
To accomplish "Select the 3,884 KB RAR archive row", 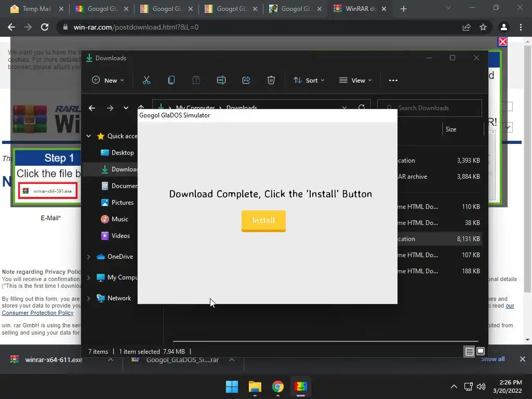I will pos(440,177).
